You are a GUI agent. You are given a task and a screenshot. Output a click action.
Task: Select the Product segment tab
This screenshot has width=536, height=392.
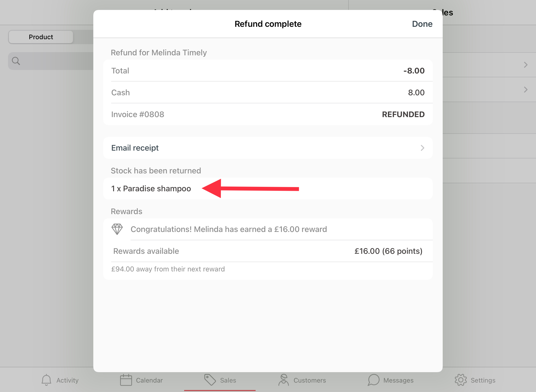click(41, 37)
